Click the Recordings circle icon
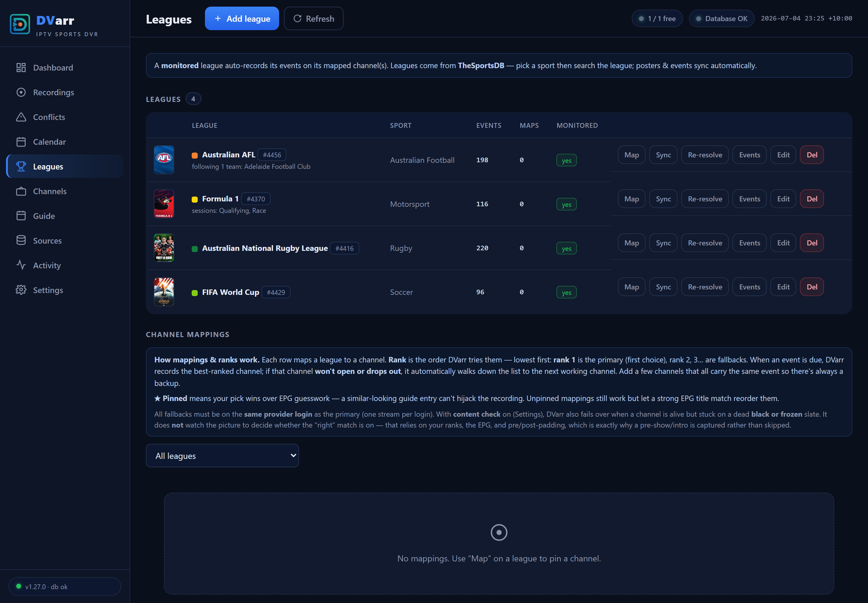This screenshot has width=868, height=603. click(21, 92)
